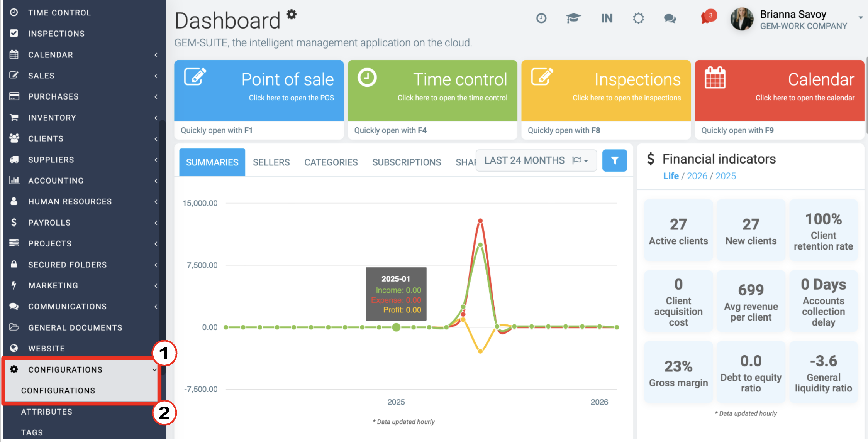The width and height of the screenshot is (868, 442).
Task: Select the 2025 financial indicators link
Action: click(x=726, y=176)
